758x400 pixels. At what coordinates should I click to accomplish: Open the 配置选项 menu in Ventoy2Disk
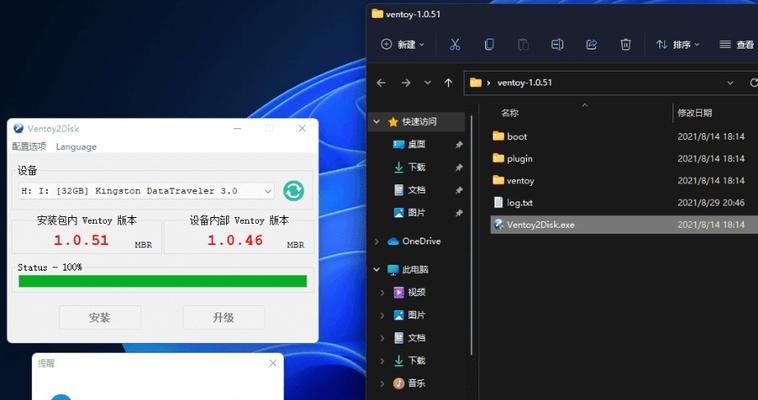point(29,147)
